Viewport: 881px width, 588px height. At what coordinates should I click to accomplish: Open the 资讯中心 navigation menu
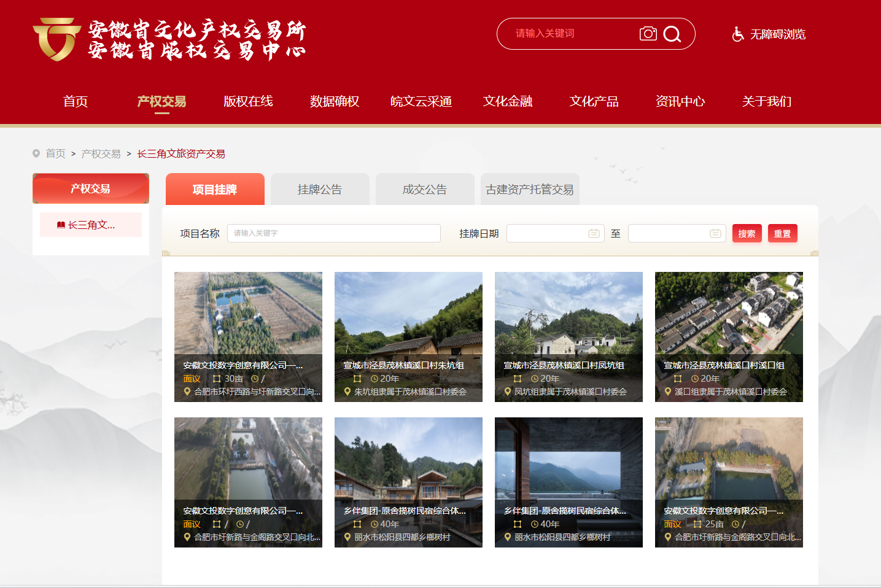[x=680, y=101]
